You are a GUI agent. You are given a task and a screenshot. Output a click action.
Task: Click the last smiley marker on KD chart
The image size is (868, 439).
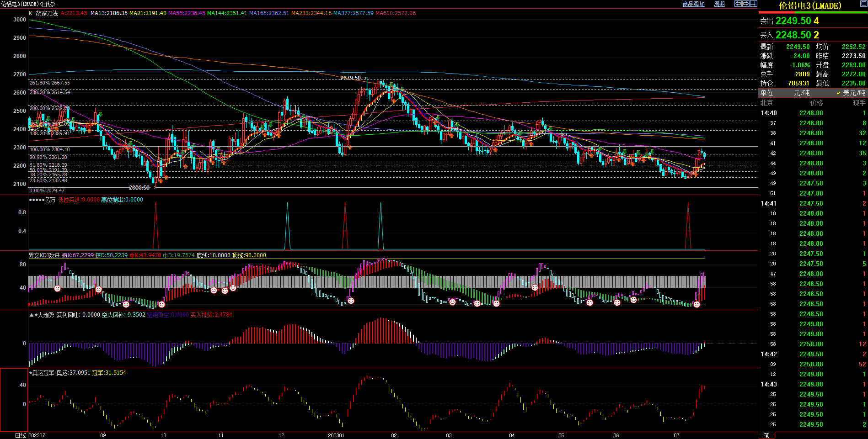[697, 304]
